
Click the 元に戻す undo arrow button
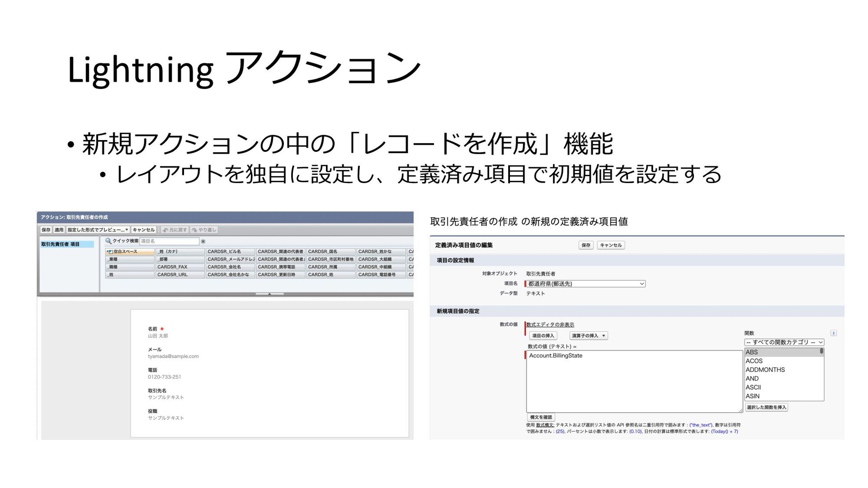(x=175, y=230)
